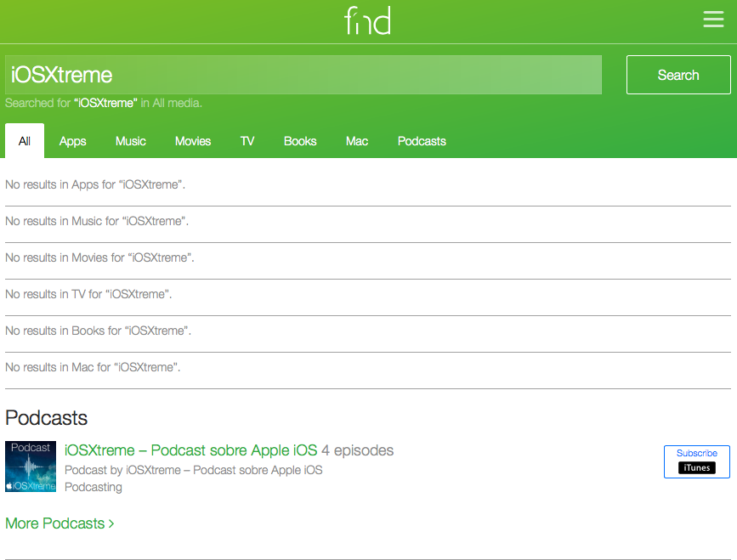Focus the iOSXtreme search input field
Viewport: 737px width, 560px height.
point(303,75)
